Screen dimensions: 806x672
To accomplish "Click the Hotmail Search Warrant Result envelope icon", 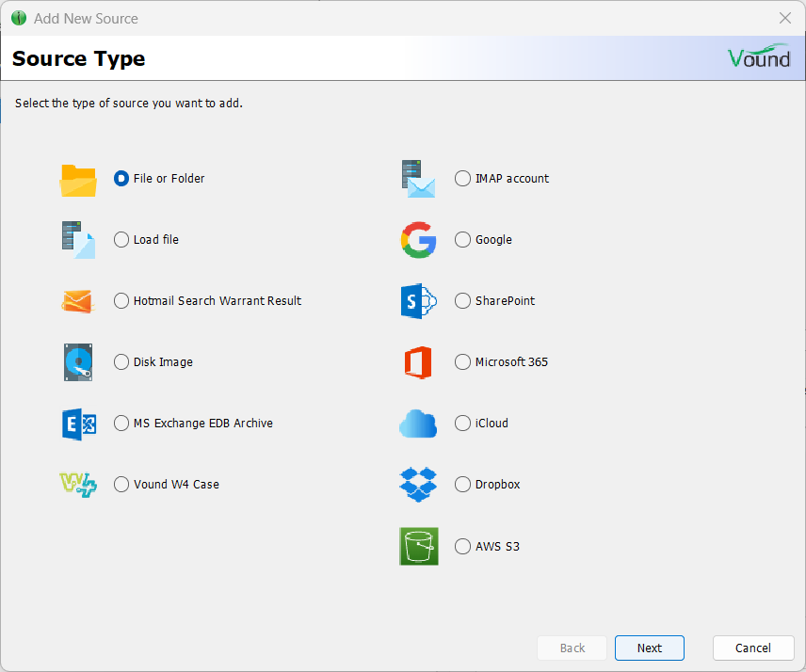I will [78, 300].
